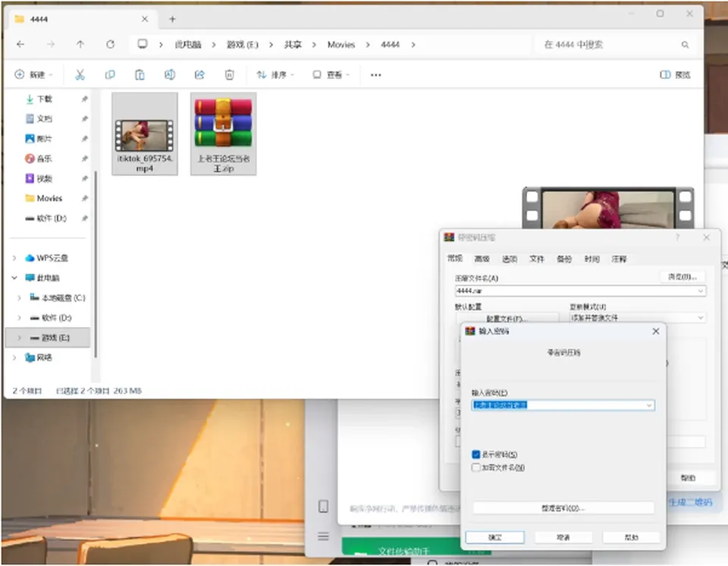Screen dimensions: 728x566
Task: Toggle the 预览 preview pane button
Action: 675,75
